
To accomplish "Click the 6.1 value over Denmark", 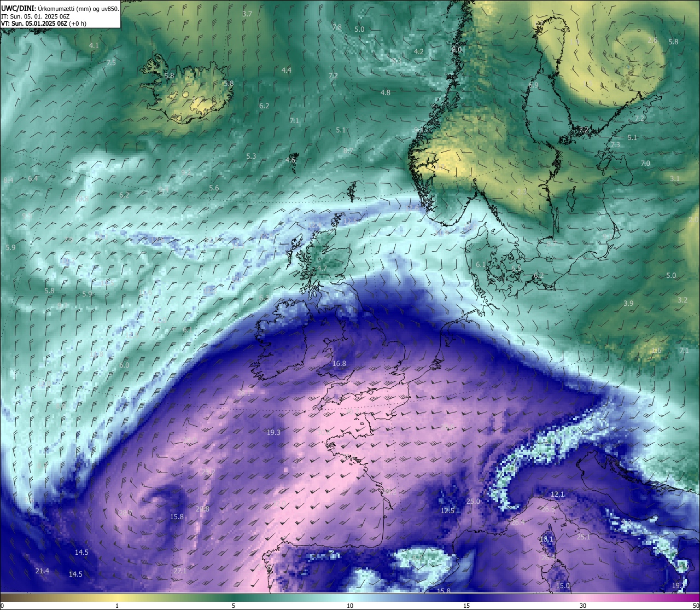I will 481,265.
